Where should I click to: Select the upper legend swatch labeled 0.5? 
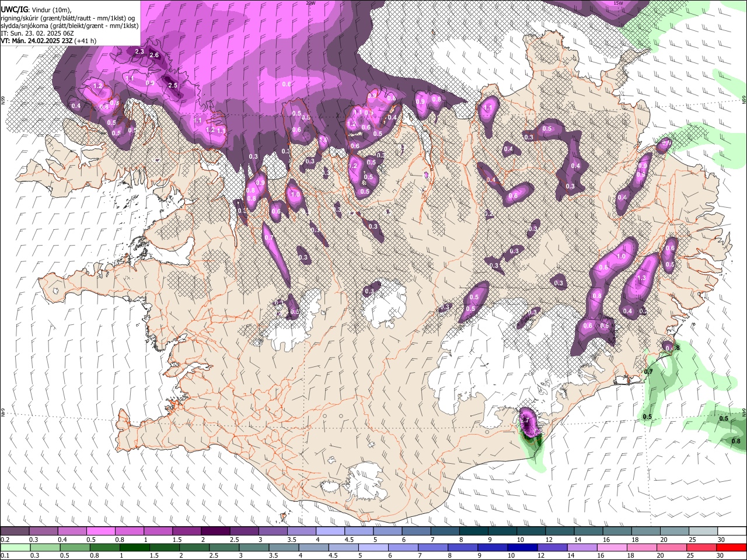point(100,531)
